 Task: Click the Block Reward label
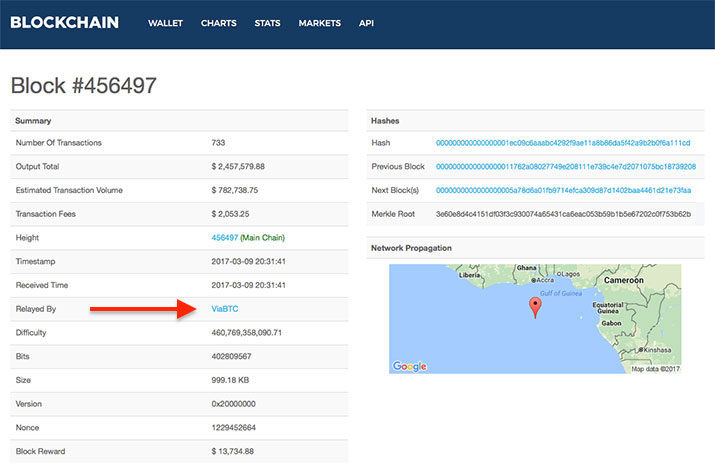40,451
